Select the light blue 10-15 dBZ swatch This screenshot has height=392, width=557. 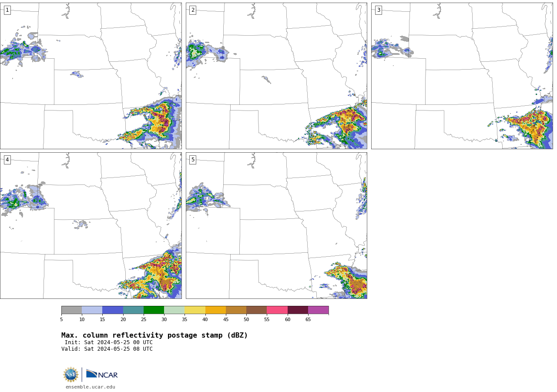pos(92,310)
